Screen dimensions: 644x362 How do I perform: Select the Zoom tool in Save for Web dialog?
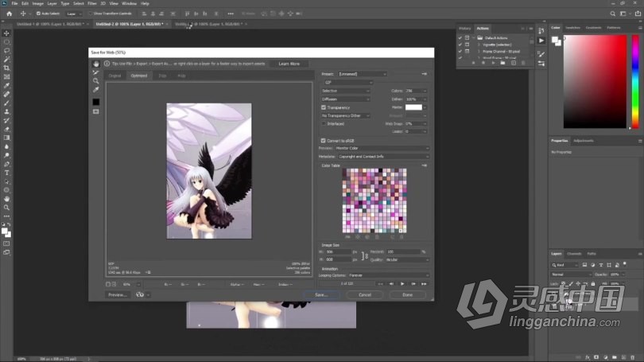pos(95,81)
